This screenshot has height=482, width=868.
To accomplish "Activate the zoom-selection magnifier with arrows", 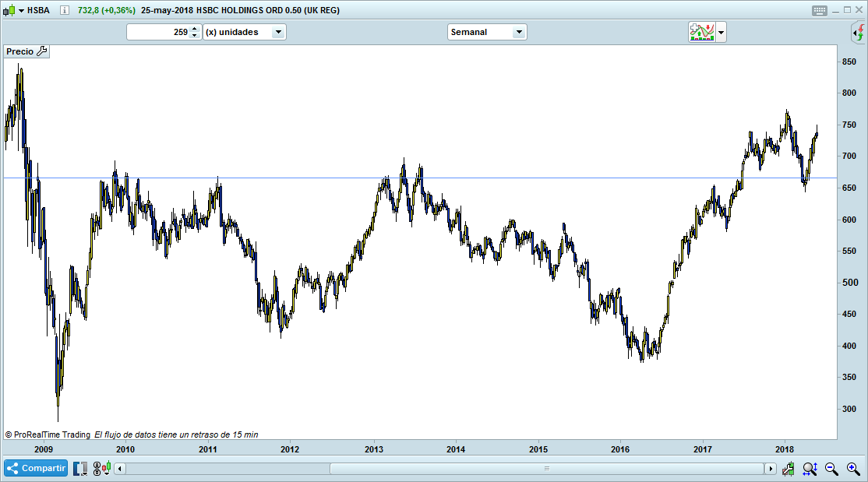I will click(x=809, y=468).
